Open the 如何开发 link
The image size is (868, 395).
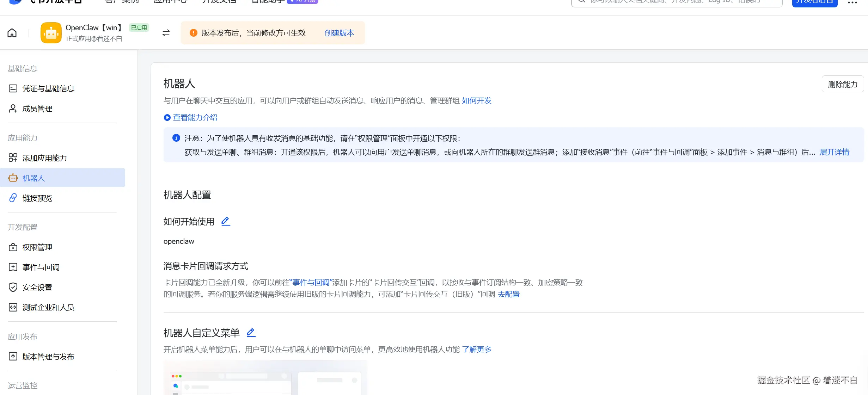click(477, 101)
